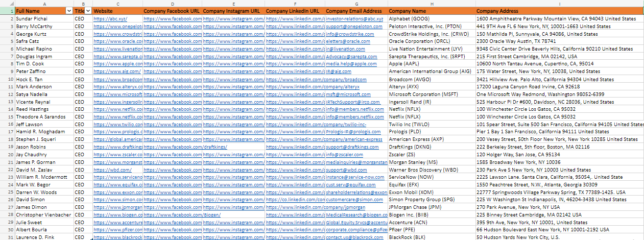Select the CEO title cell for David Simon

tap(83, 200)
